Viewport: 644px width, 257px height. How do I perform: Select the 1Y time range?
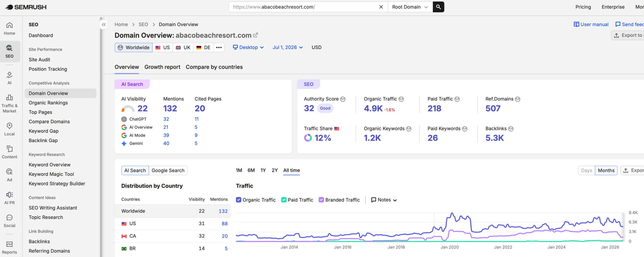pos(263,170)
